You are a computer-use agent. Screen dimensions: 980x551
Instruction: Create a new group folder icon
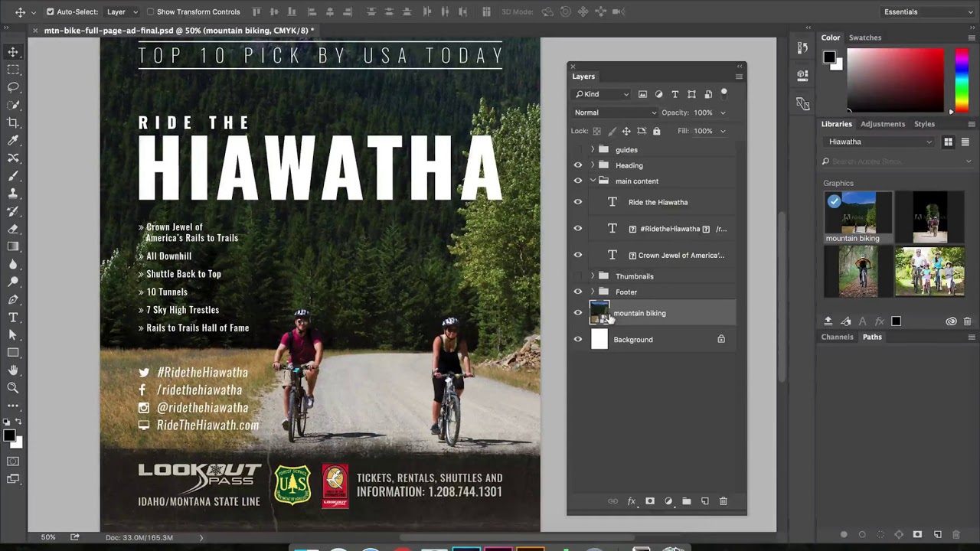pyautogui.click(x=687, y=501)
